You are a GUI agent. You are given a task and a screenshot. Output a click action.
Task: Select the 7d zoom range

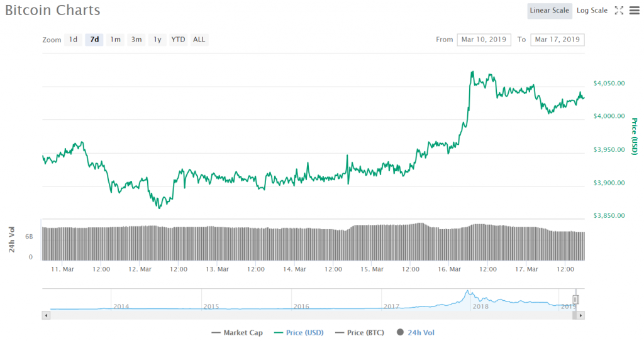click(x=94, y=40)
